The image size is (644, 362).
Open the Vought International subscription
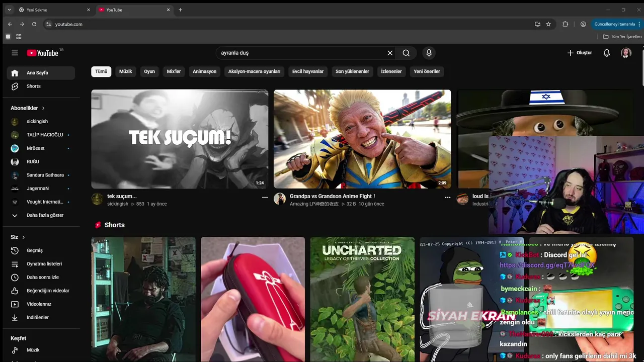[x=41, y=202]
